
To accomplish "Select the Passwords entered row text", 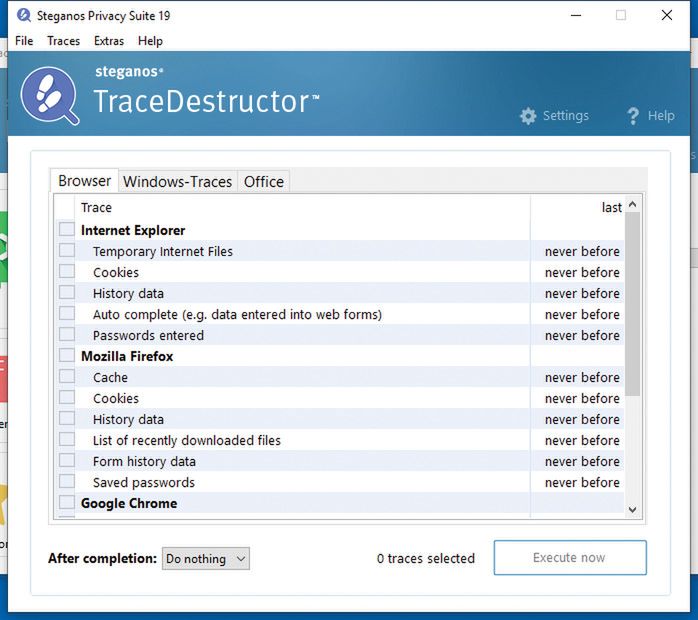I will (148, 336).
